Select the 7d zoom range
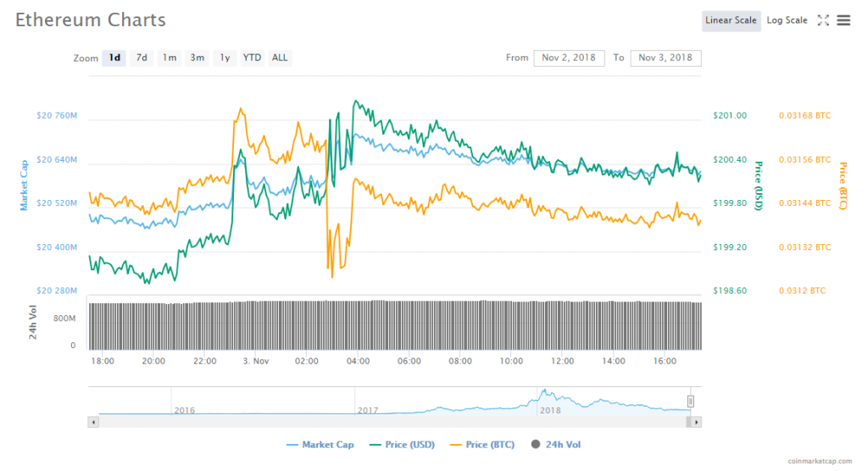The width and height of the screenshot is (868, 471). [142, 58]
